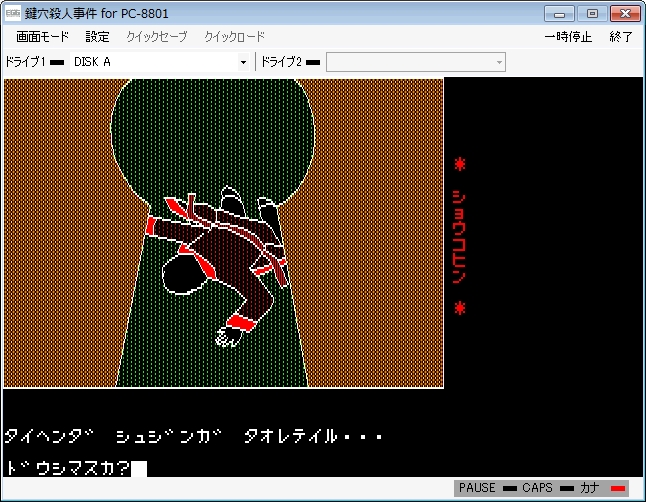Screen dimensions: 646x502
Task: Click 終了 to exit the emulator
Action: point(620,37)
